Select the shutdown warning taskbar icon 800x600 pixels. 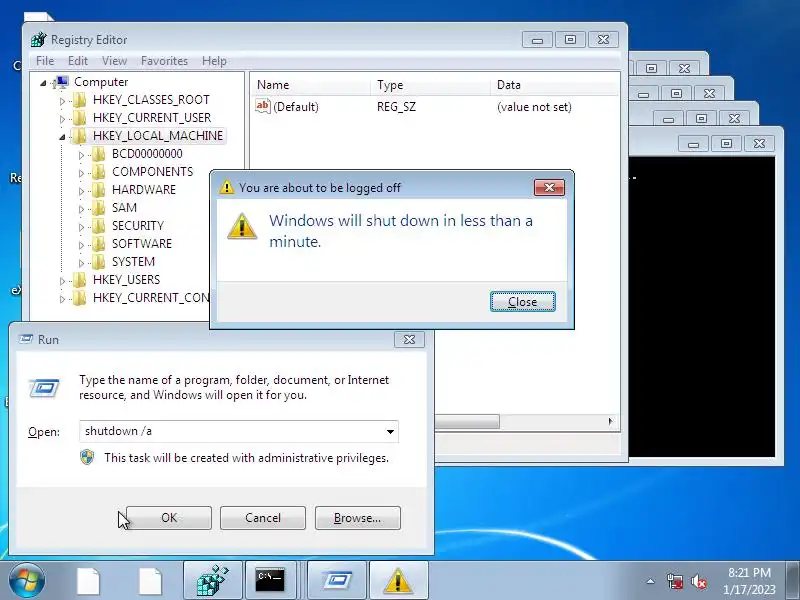tap(398, 581)
